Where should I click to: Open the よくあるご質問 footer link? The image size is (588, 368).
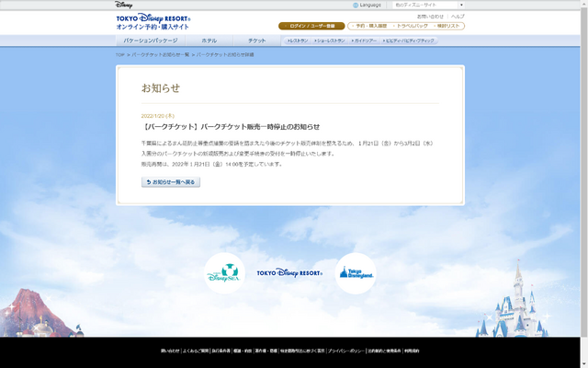pyautogui.click(x=196, y=351)
